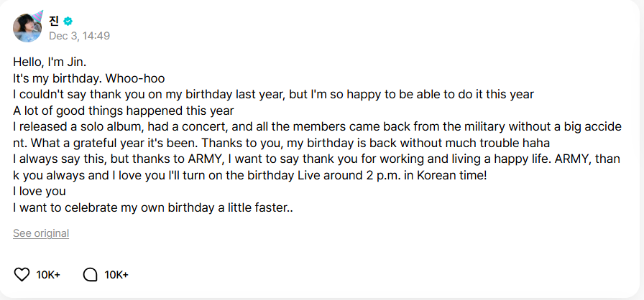Click "A lot of good things happened" line
The height and width of the screenshot is (300, 644).
124,111
